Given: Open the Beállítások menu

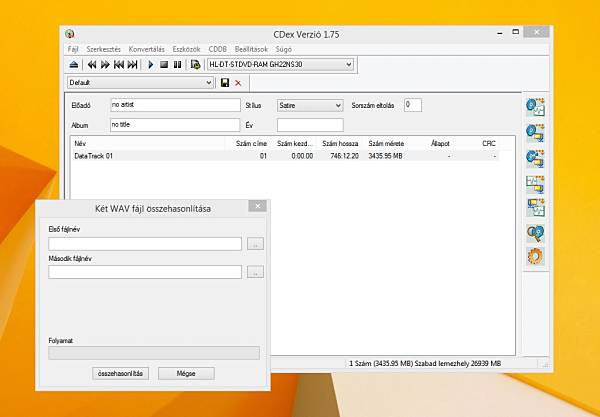Looking at the screenshot, I should (x=251, y=49).
